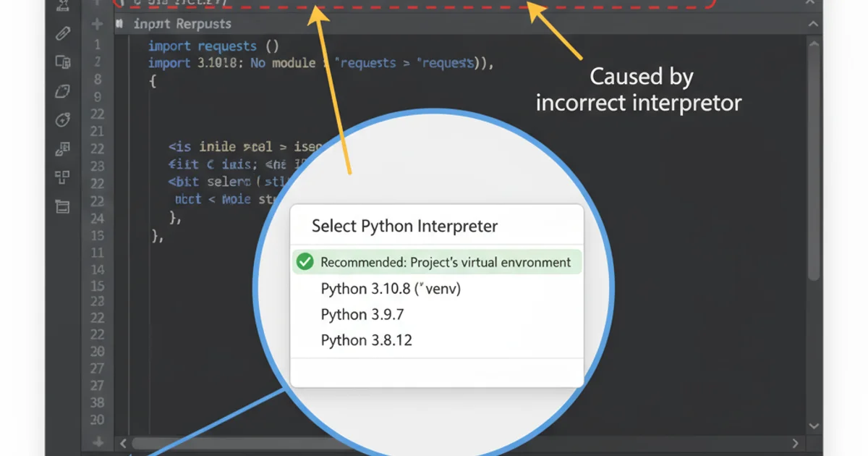Open the Select Python Interpreter dialog header

point(405,226)
